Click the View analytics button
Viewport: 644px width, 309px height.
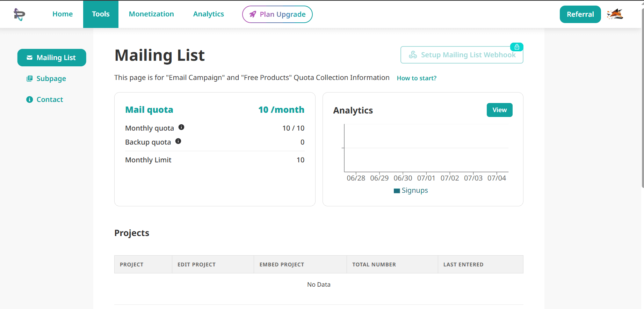(x=499, y=110)
